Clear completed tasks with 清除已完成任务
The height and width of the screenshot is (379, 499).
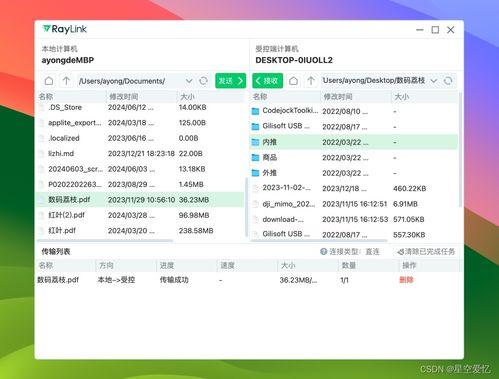(x=426, y=252)
